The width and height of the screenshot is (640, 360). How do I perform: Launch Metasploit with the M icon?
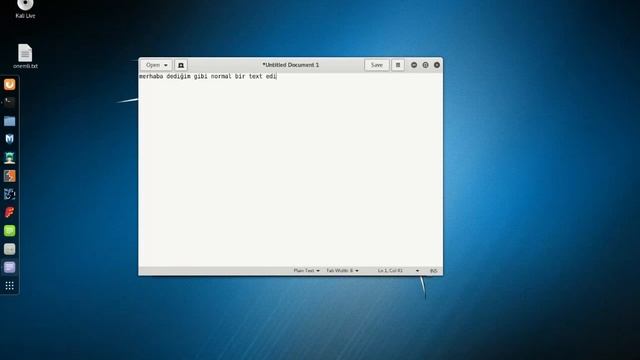[9, 139]
